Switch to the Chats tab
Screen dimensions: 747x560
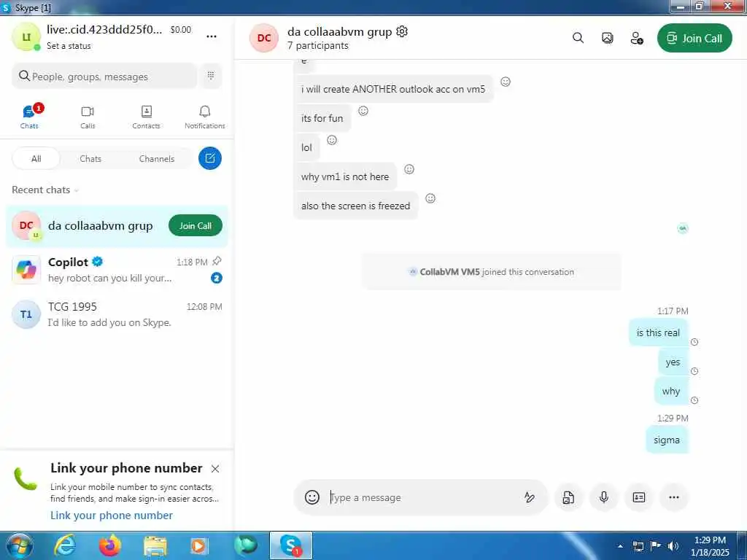(29, 117)
